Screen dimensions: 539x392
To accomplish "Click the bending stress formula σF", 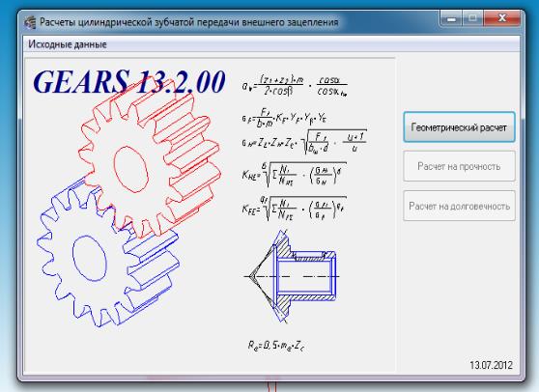I will [284, 118].
